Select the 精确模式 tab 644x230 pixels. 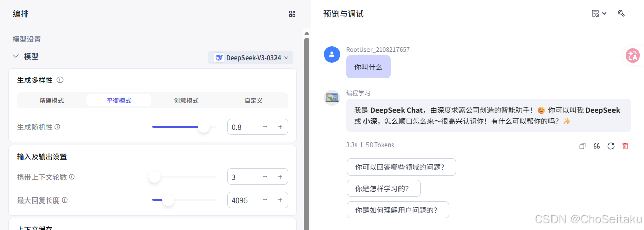pos(52,100)
